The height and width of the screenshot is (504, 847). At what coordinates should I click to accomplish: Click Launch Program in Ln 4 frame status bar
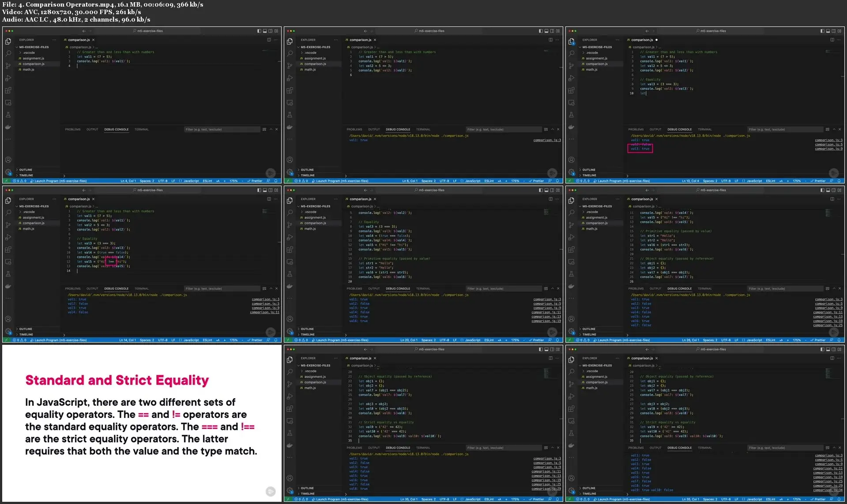tap(59, 181)
